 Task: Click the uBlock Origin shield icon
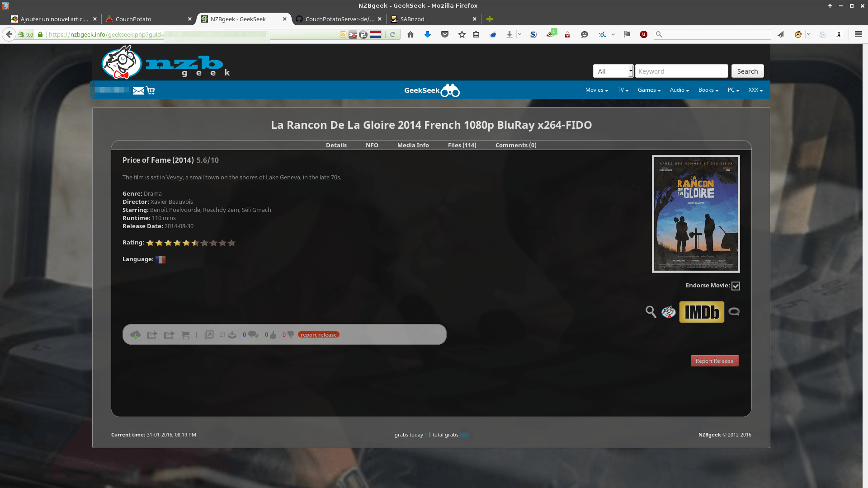(644, 34)
